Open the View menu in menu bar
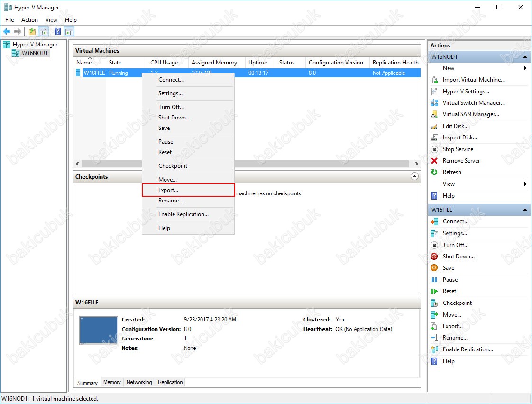The image size is (532, 404). (x=51, y=19)
